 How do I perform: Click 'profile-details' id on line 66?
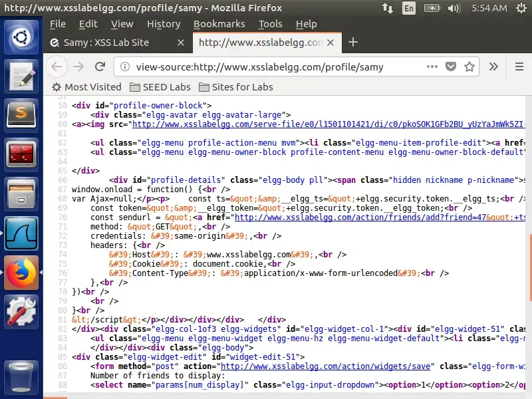(x=186, y=180)
